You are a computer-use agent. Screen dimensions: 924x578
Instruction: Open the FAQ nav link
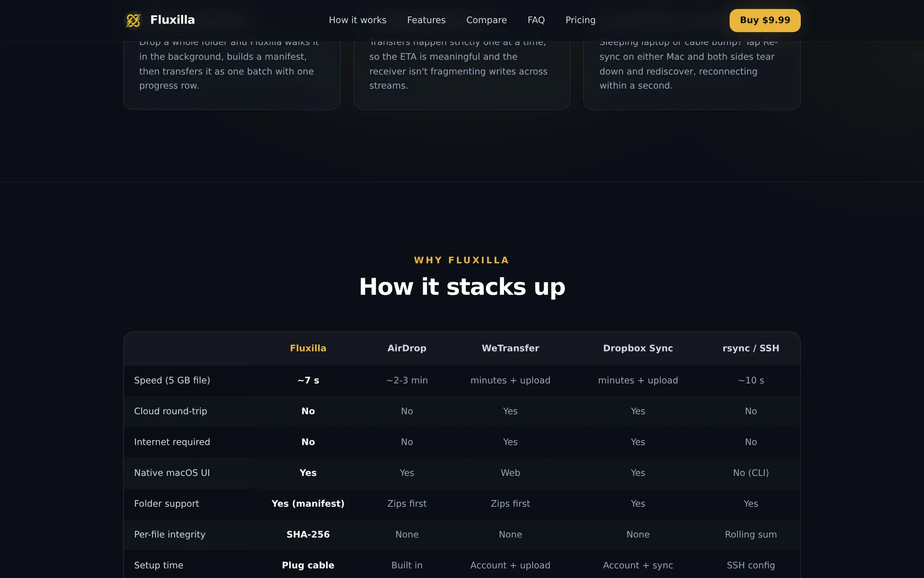point(536,20)
